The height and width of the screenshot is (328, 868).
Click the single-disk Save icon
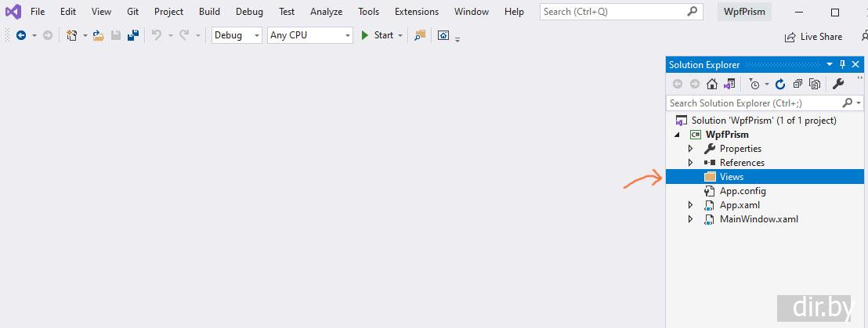click(x=116, y=35)
